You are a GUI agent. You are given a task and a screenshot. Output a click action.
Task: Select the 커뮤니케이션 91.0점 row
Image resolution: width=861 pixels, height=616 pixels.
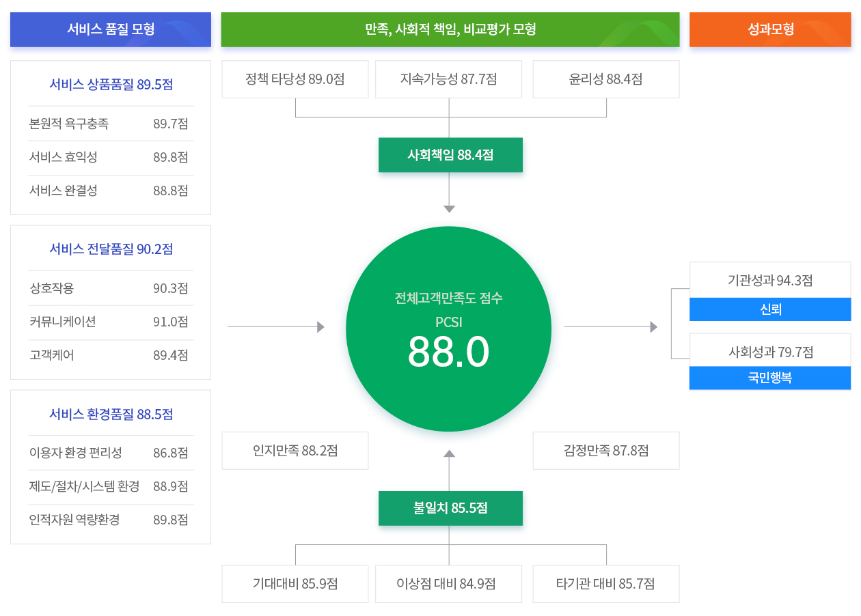111,322
